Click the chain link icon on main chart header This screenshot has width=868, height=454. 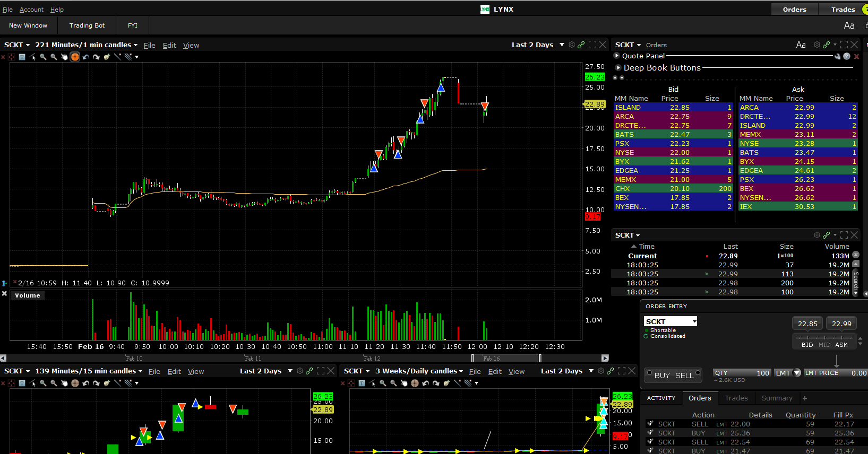tap(581, 45)
